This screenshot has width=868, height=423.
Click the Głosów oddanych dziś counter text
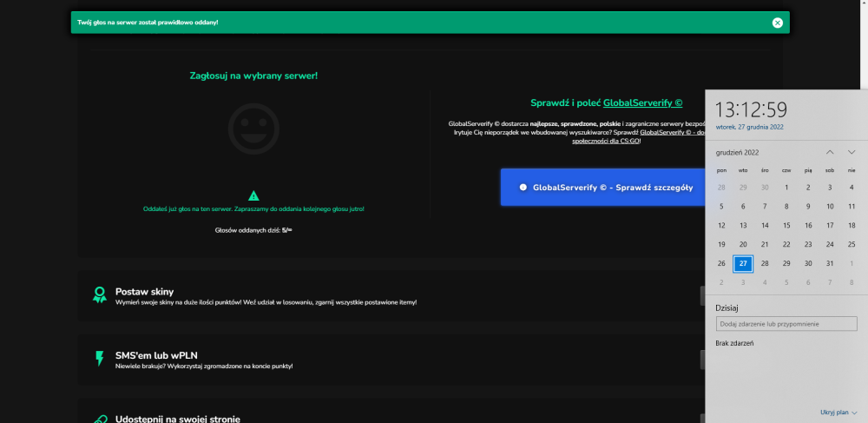253,230
